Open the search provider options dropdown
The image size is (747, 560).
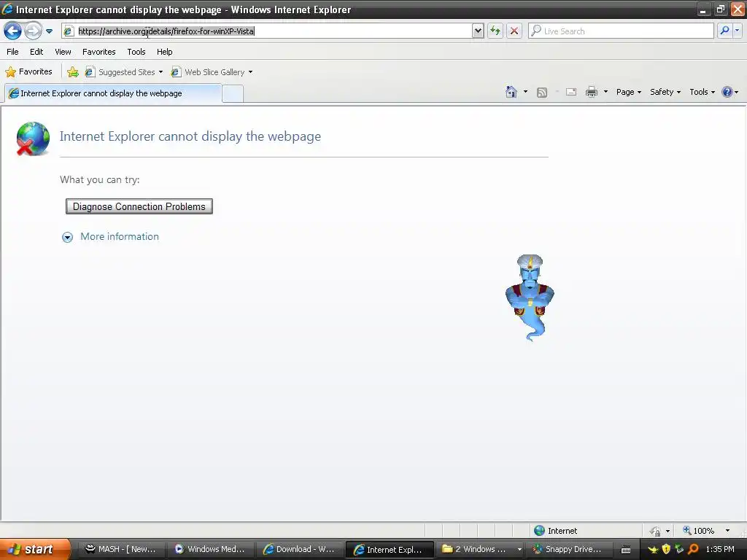tap(738, 31)
